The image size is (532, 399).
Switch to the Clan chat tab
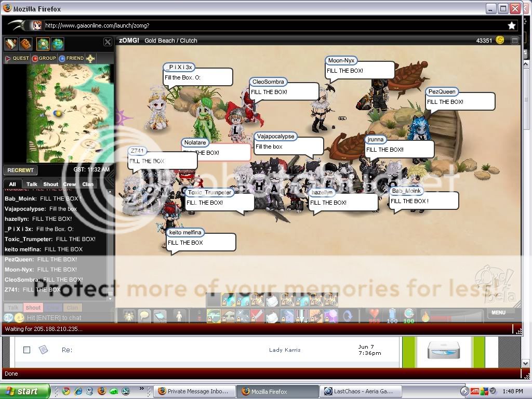[x=88, y=184]
